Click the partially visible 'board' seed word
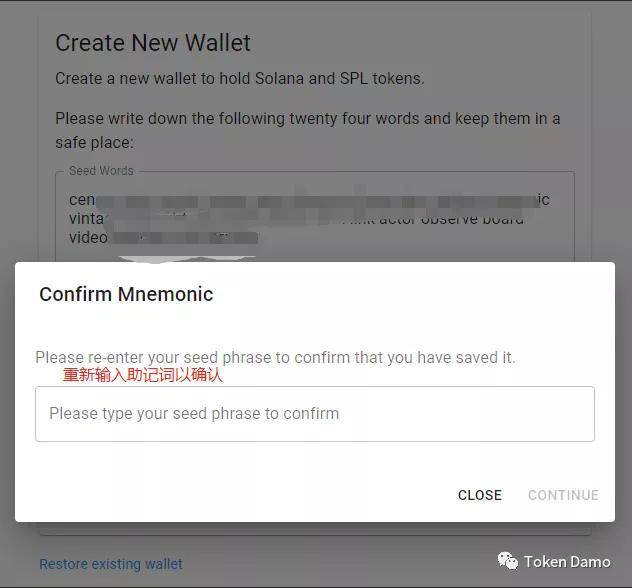 503,221
